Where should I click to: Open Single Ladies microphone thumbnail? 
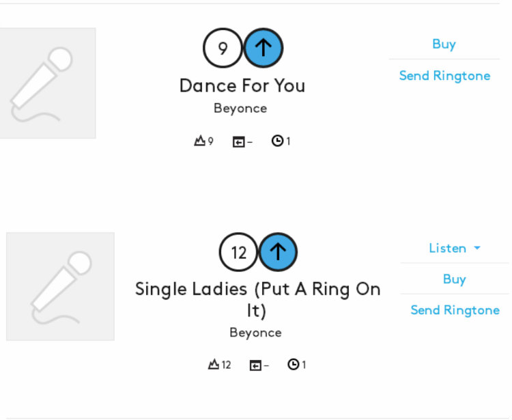[60, 286]
